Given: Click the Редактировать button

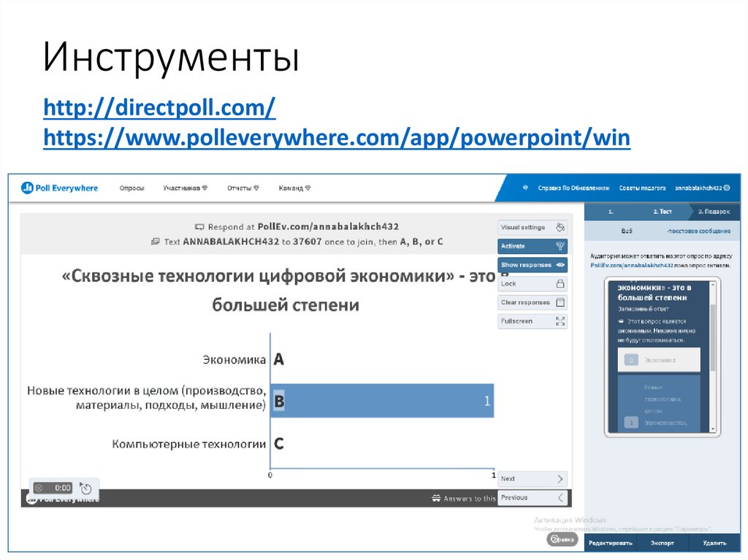Looking at the screenshot, I should 610,542.
